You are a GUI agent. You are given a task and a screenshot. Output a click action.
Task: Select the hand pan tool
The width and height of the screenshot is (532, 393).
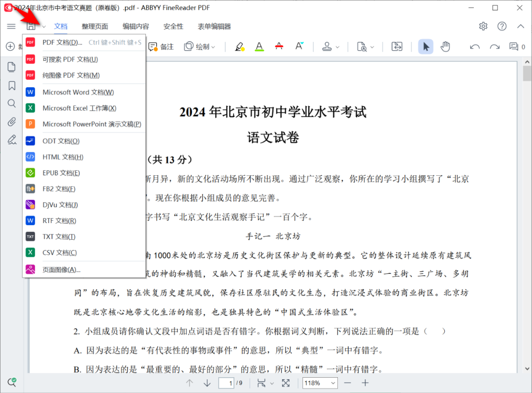pyautogui.click(x=445, y=47)
